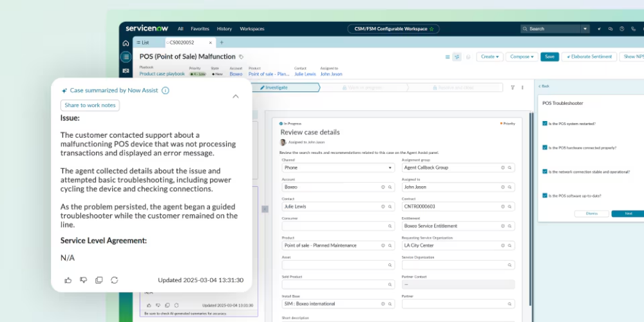Image resolution: width=644 pixels, height=322 pixels.
Task: Click the Save button
Action: (549, 57)
